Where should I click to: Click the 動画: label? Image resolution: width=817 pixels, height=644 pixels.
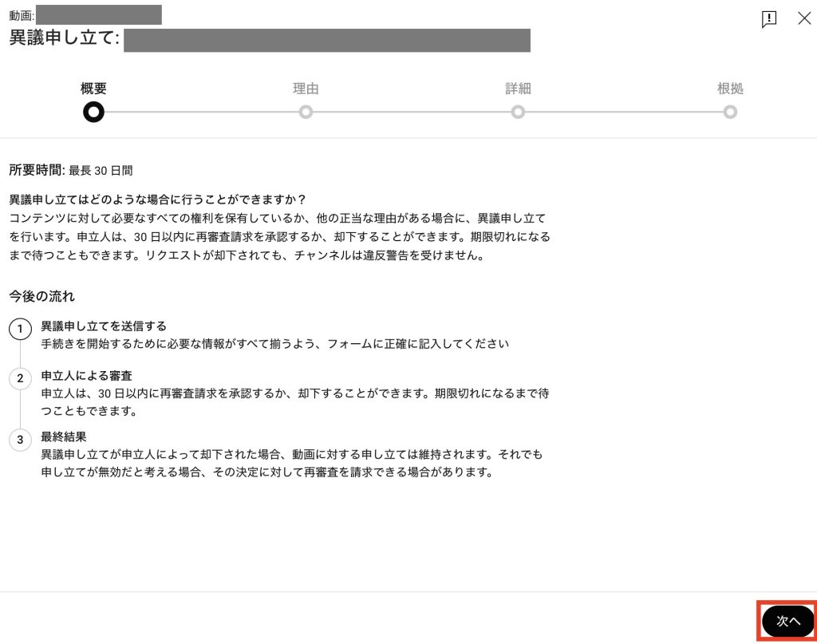(x=22, y=16)
